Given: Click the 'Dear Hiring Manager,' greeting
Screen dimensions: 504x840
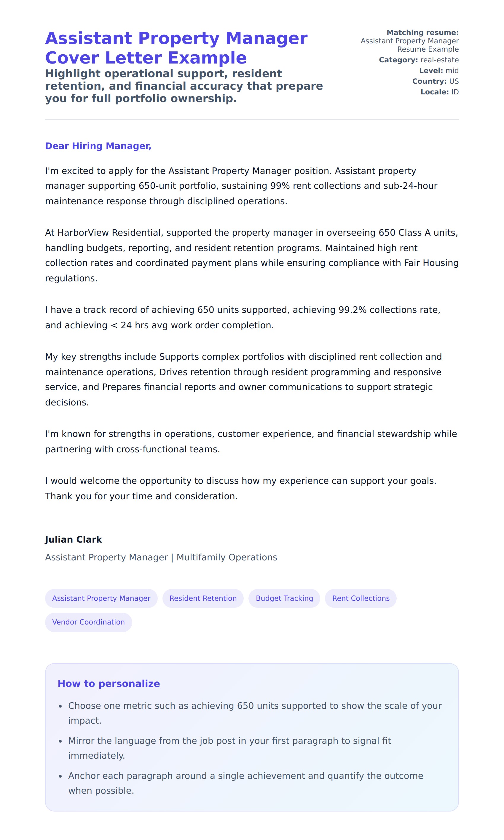Looking at the screenshot, I should pos(98,146).
